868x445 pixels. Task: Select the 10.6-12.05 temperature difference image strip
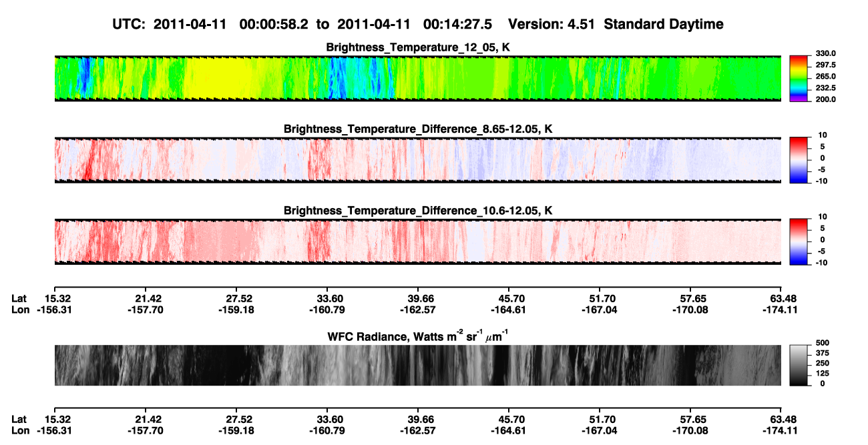[418, 242]
